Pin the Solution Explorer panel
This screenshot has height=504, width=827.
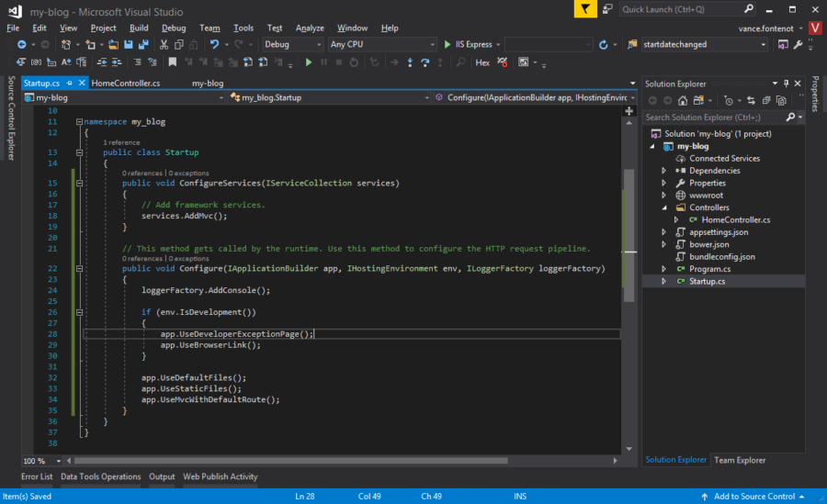786,84
